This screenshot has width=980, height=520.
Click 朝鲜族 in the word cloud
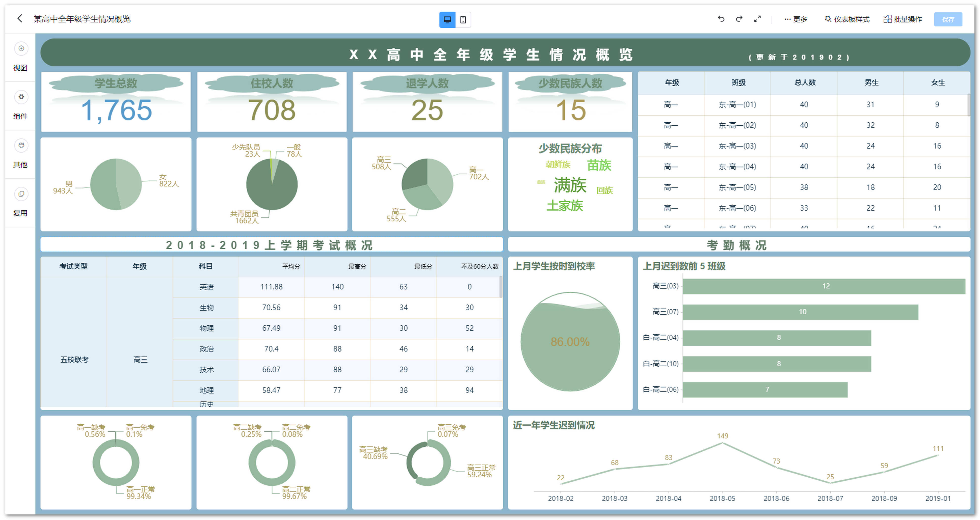click(558, 164)
